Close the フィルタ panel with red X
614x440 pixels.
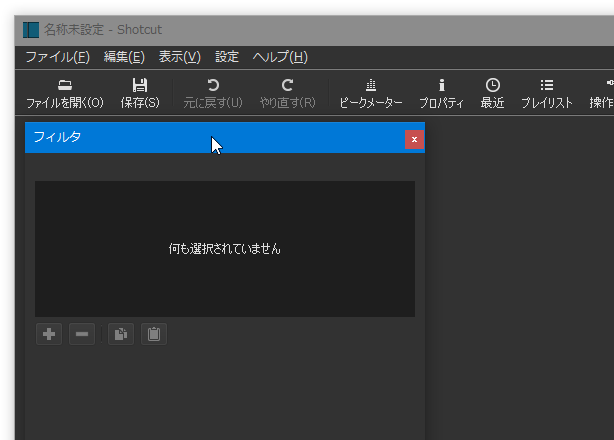click(x=414, y=139)
